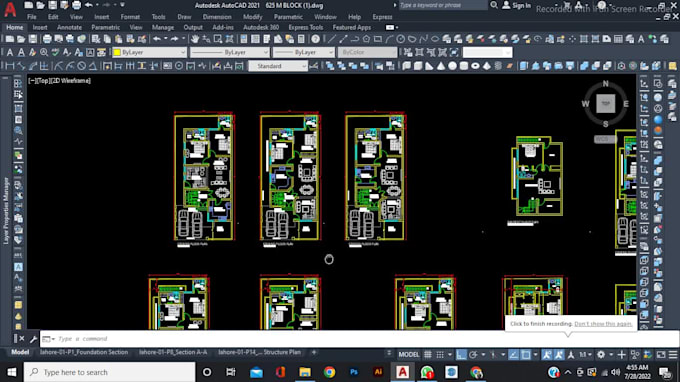Expand object snap dropdown arrow in status bar

coord(536,355)
